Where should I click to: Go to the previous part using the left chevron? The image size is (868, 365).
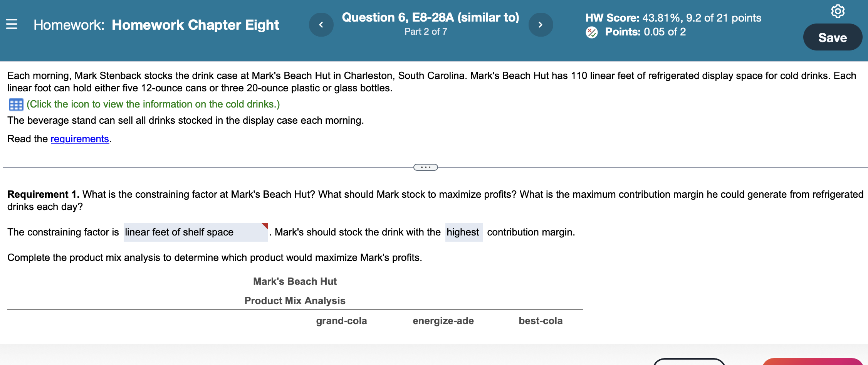tap(321, 24)
